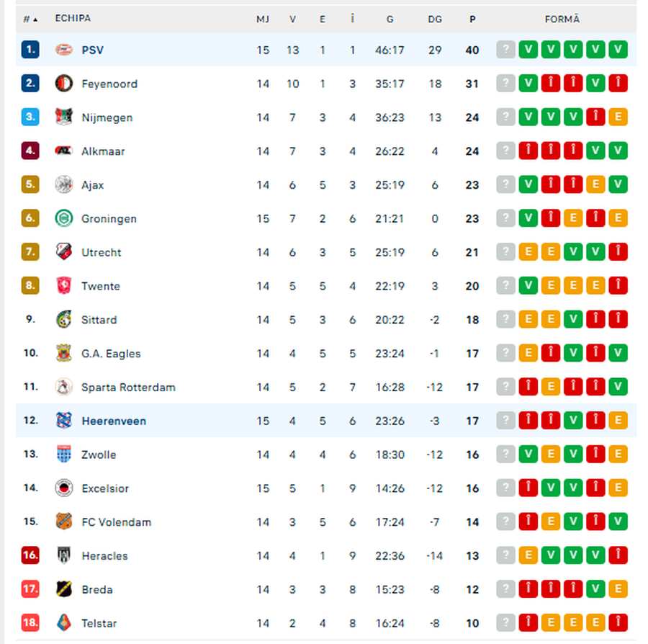This screenshot has width=648, height=644.
Task: Sort by MJ matches played header
Action: 263,19
